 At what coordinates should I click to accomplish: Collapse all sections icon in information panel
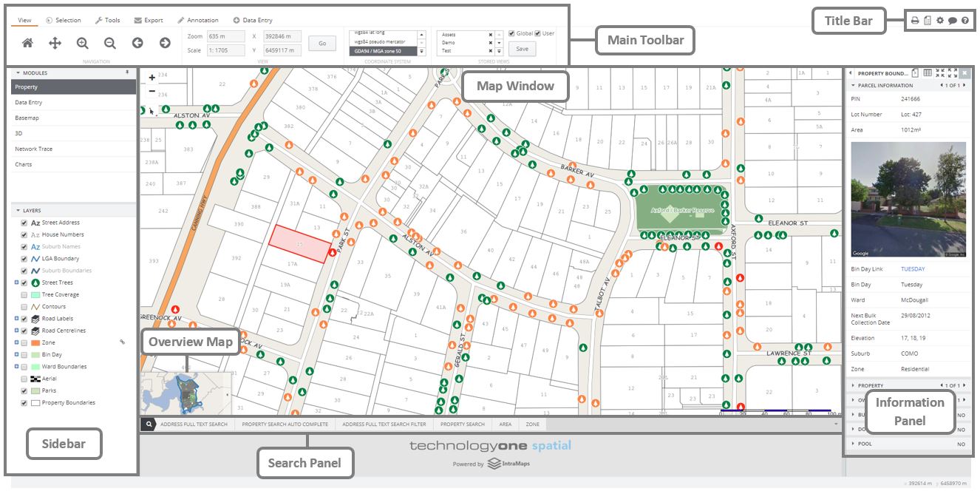click(940, 73)
